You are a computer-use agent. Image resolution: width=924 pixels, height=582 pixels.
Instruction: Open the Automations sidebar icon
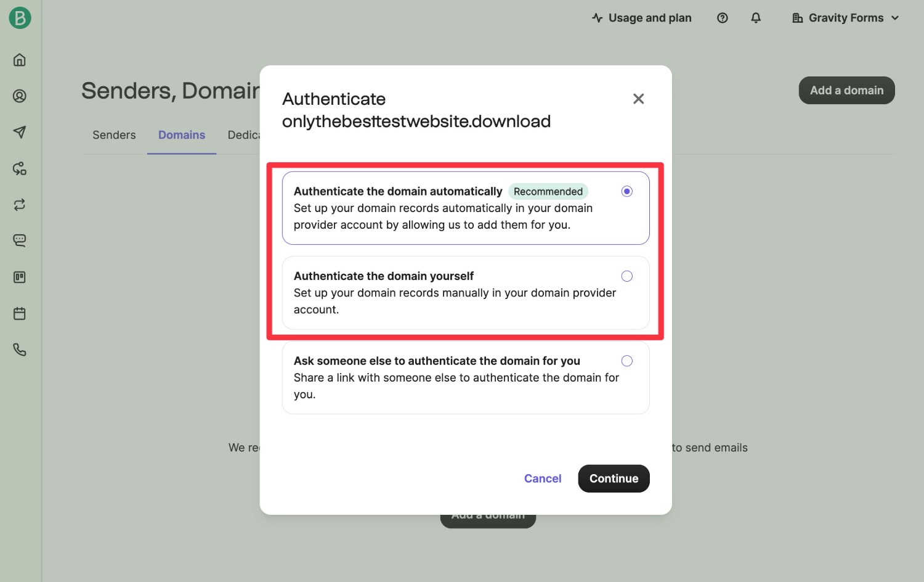[x=20, y=168]
